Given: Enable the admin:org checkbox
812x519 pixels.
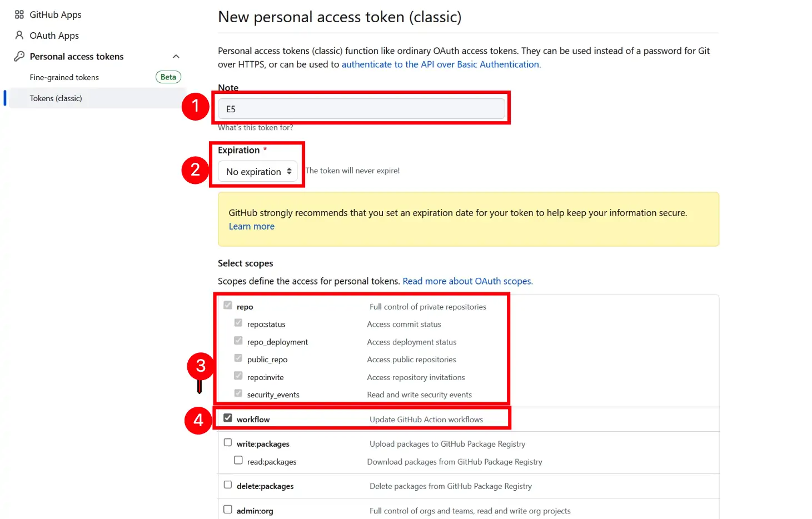Looking at the screenshot, I should (228, 508).
